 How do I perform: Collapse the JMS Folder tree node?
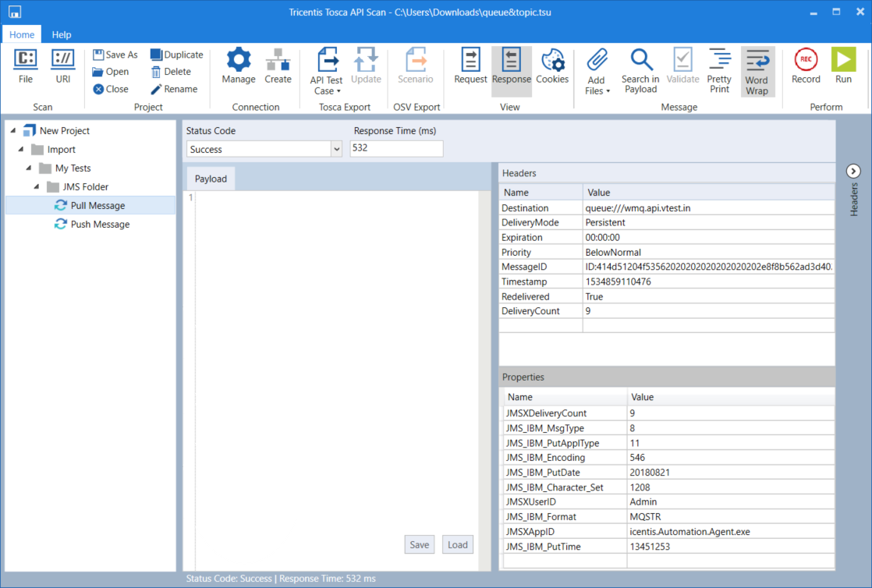[37, 187]
